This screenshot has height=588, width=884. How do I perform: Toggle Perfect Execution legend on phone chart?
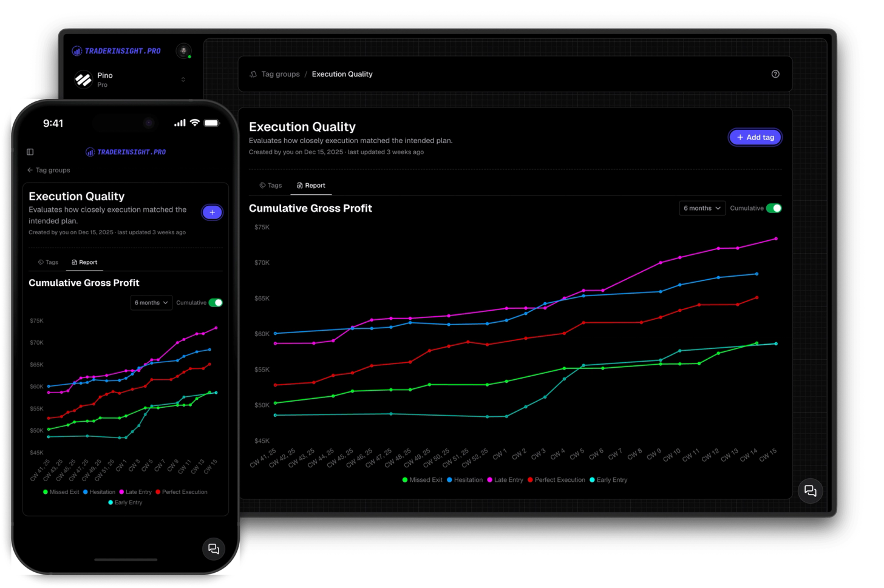click(x=182, y=492)
